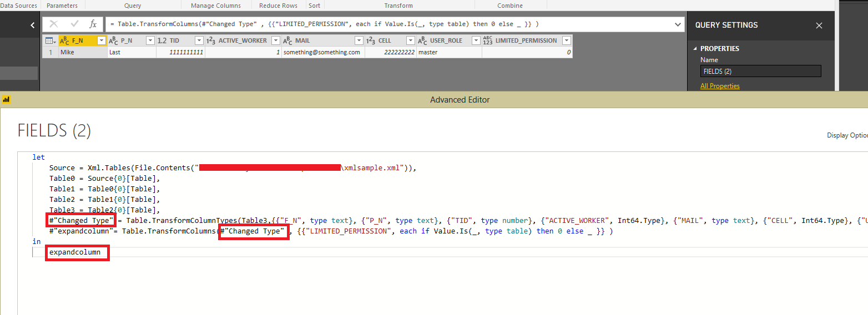Click the Combine ribbon group label
This screenshot has height=315, width=868.
[510, 6]
